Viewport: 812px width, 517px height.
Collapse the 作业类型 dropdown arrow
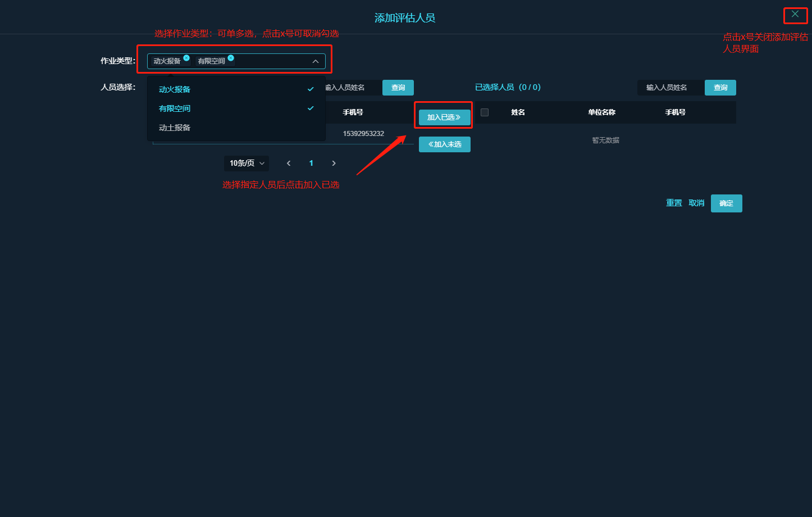pos(316,61)
